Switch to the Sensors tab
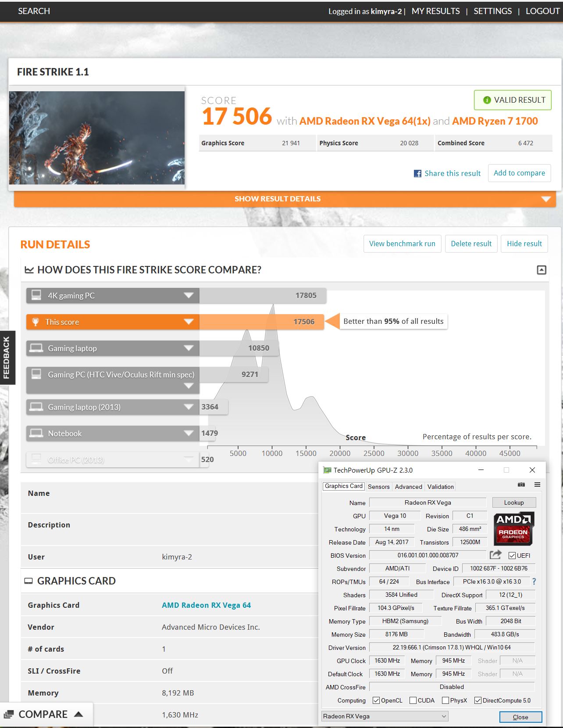The width and height of the screenshot is (563, 728). point(378,486)
